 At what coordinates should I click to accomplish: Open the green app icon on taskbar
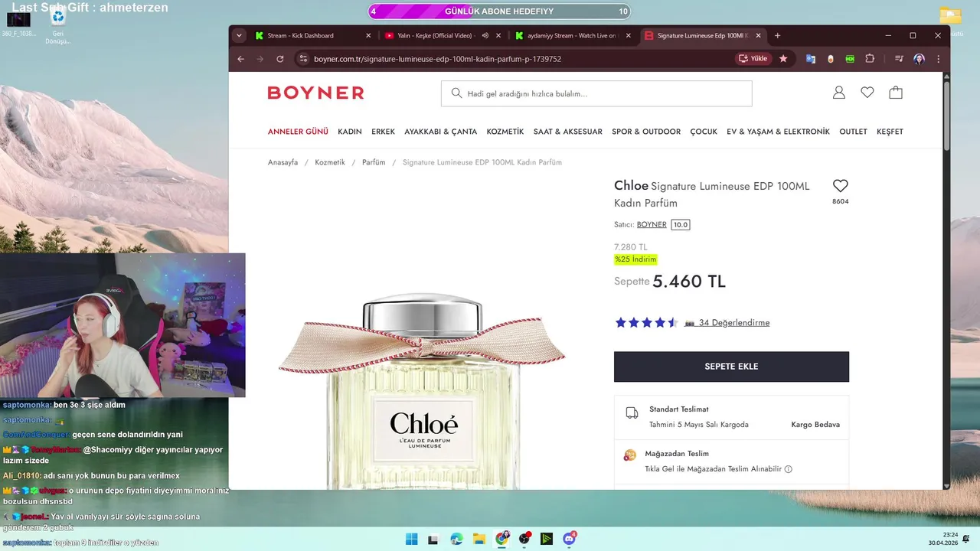(547, 539)
